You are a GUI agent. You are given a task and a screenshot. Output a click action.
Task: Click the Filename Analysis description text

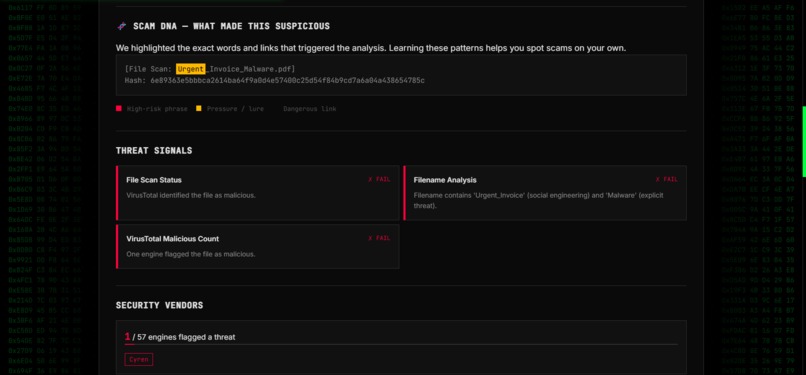coord(538,200)
